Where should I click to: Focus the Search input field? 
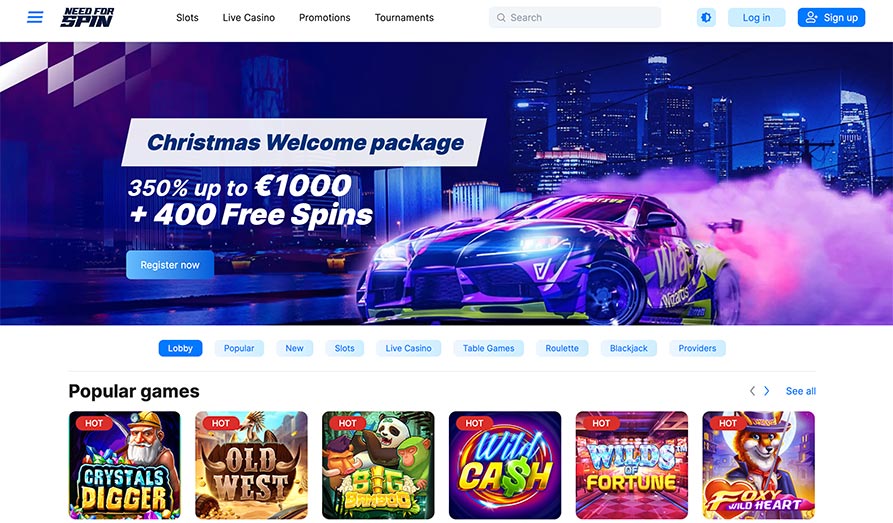pos(575,18)
